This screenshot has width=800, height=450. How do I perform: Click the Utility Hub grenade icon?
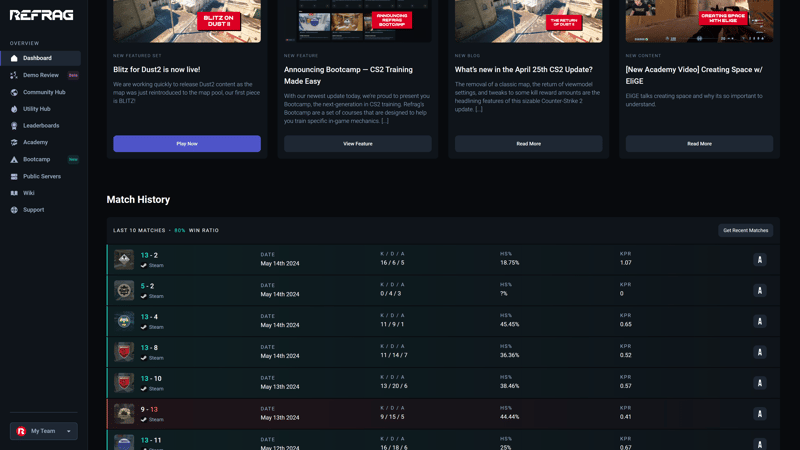(14, 109)
